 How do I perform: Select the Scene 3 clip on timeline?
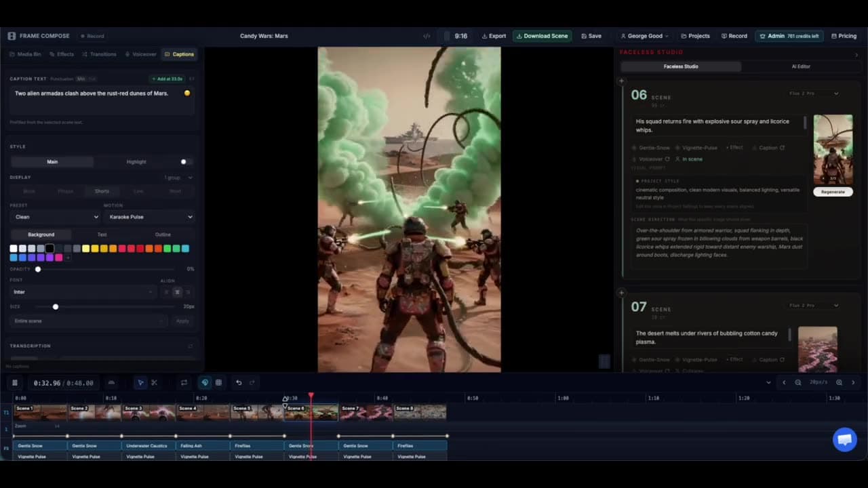pyautogui.click(x=149, y=412)
